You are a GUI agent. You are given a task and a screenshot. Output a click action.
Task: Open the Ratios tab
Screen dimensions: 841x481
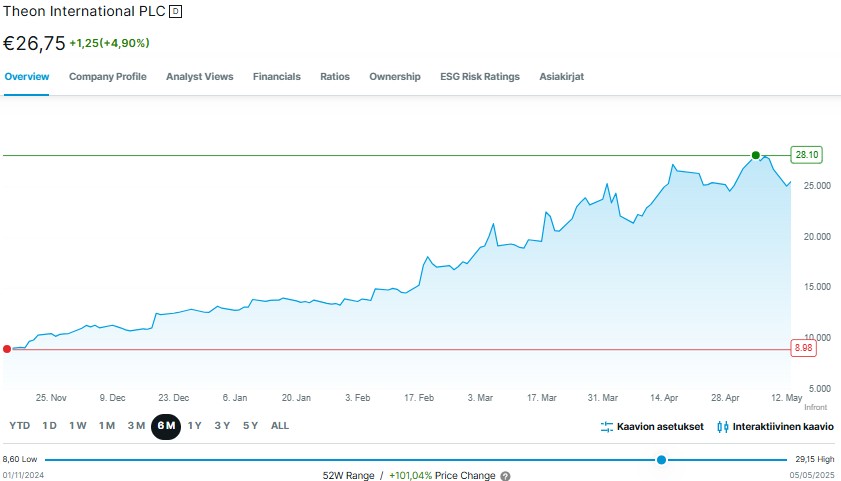[335, 77]
